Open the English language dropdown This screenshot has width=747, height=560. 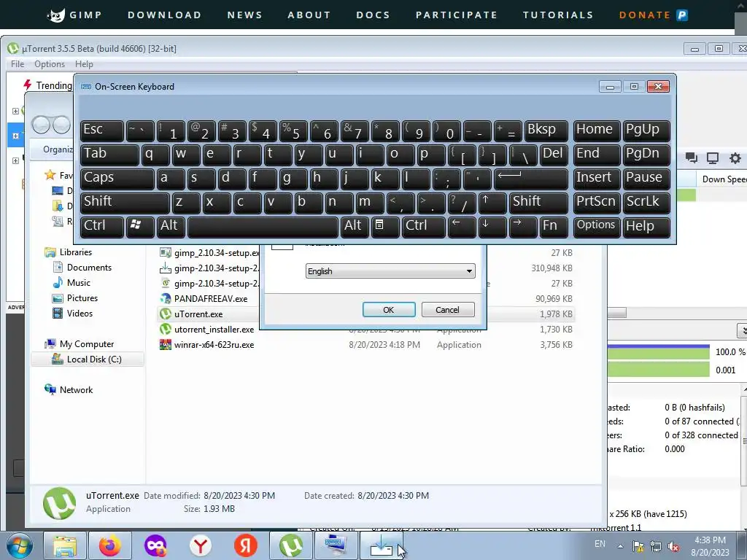point(390,271)
